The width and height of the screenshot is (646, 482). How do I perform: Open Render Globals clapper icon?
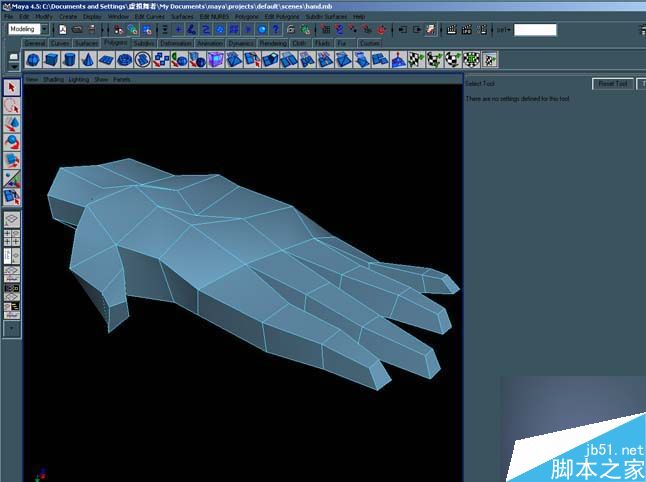(x=482, y=29)
